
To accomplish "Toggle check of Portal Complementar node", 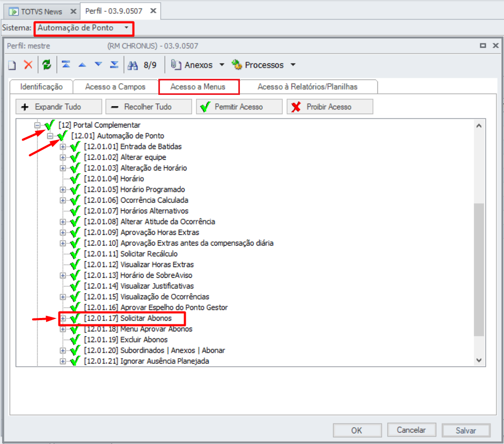I will 50,124.
